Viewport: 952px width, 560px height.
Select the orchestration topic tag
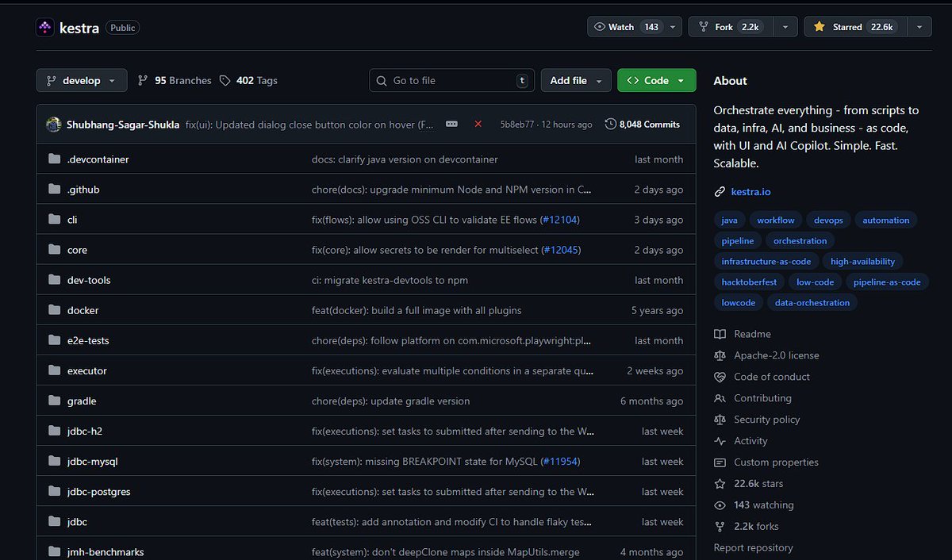click(x=800, y=241)
